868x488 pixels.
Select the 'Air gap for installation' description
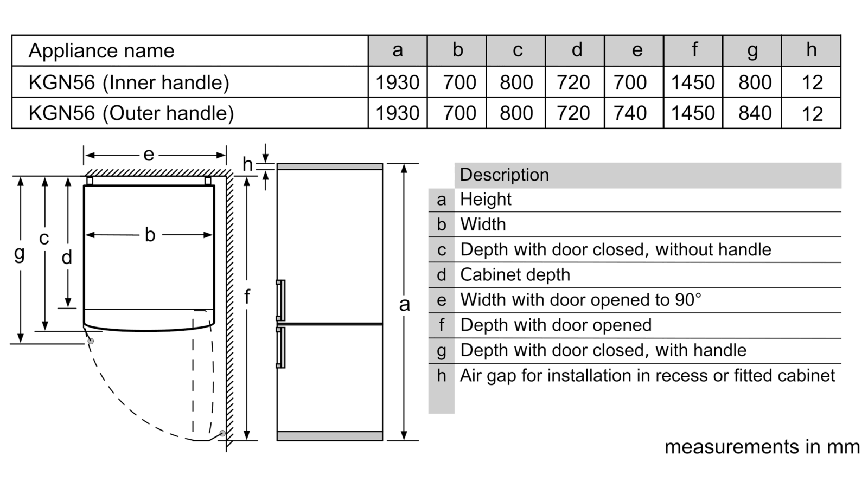(x=648, y=375)
